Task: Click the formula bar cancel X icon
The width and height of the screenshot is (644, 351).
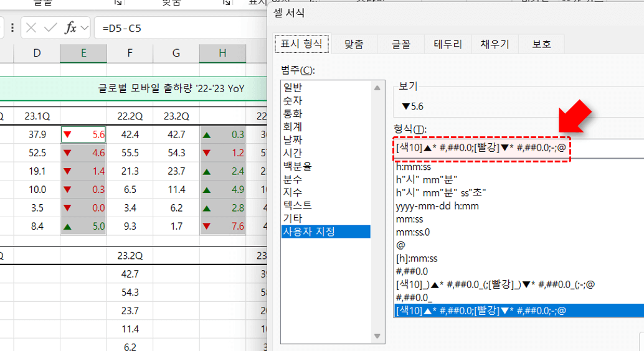Action: pyautogui.click(x=31, y=28)
